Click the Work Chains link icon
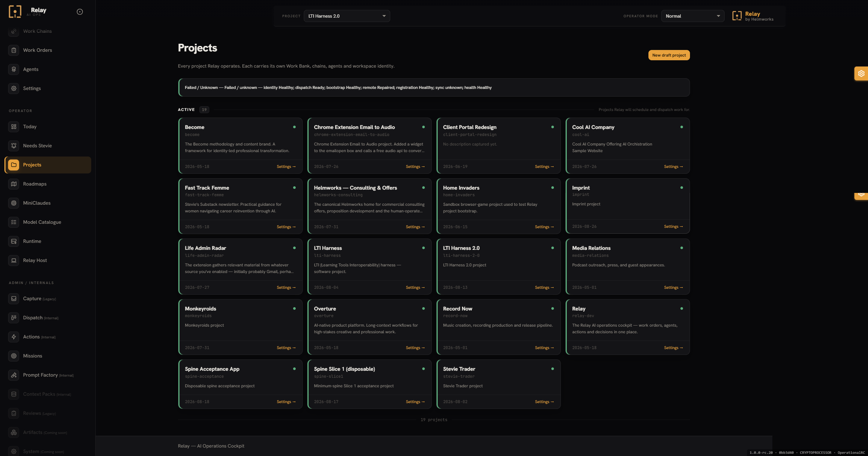868x456 pixels. [x=14, y=31]
